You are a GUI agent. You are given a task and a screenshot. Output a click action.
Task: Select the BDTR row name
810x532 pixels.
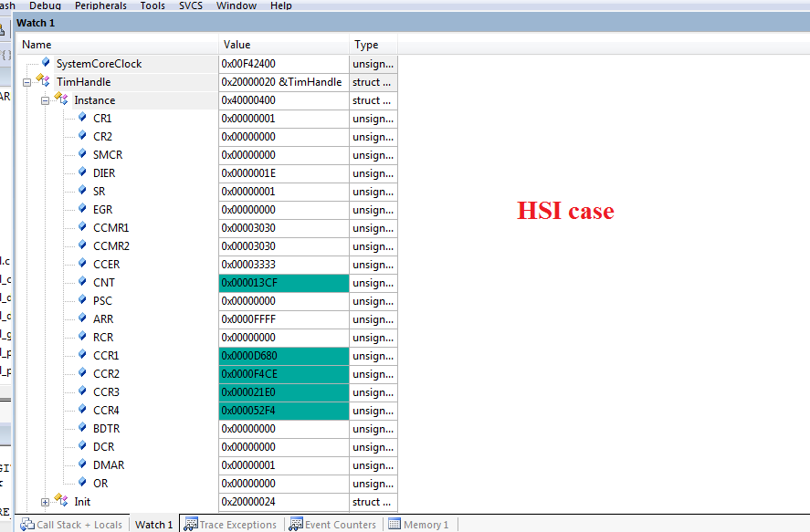pyautogui.click(x=107, y=429)
